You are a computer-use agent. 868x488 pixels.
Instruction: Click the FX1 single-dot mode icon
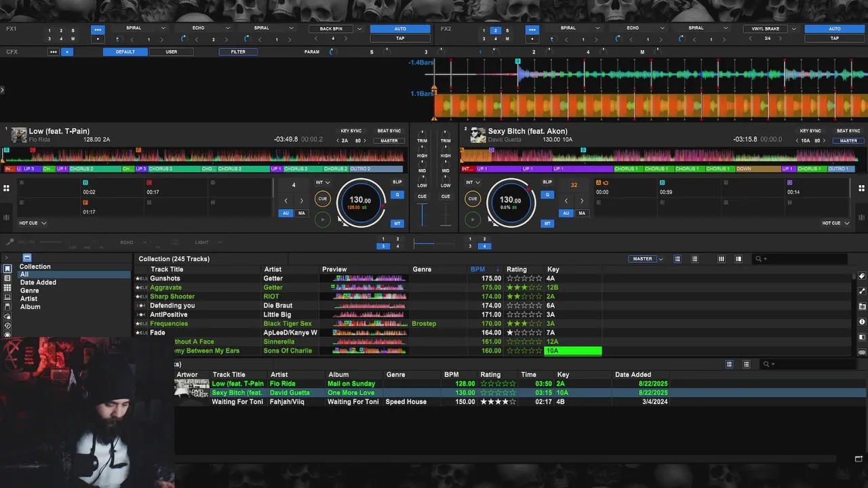98,39
